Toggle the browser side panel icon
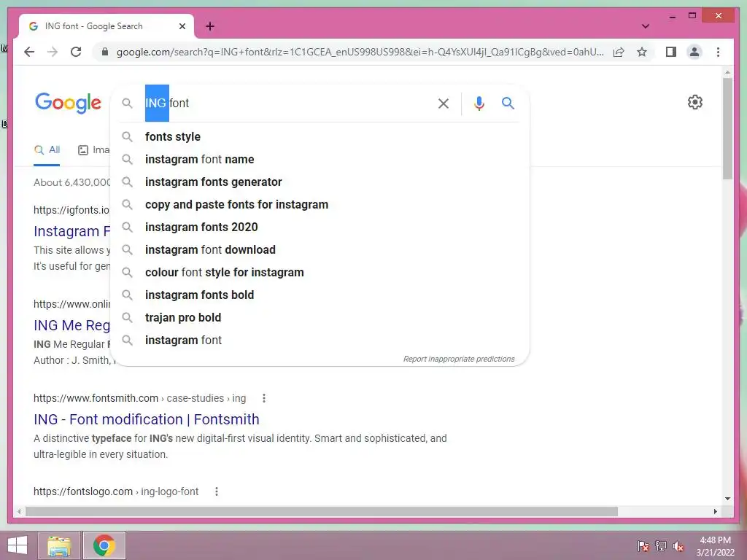Viewport: 747px width, 560px height. (x=671, y=52)
